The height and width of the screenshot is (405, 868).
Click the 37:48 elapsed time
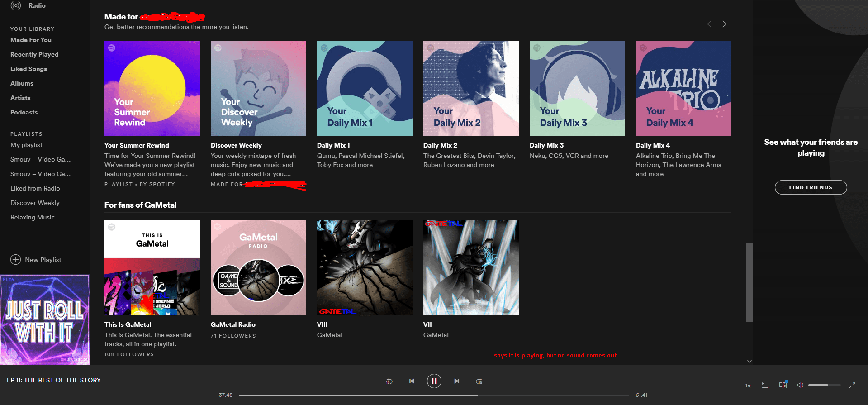click(x=226, y=395)
